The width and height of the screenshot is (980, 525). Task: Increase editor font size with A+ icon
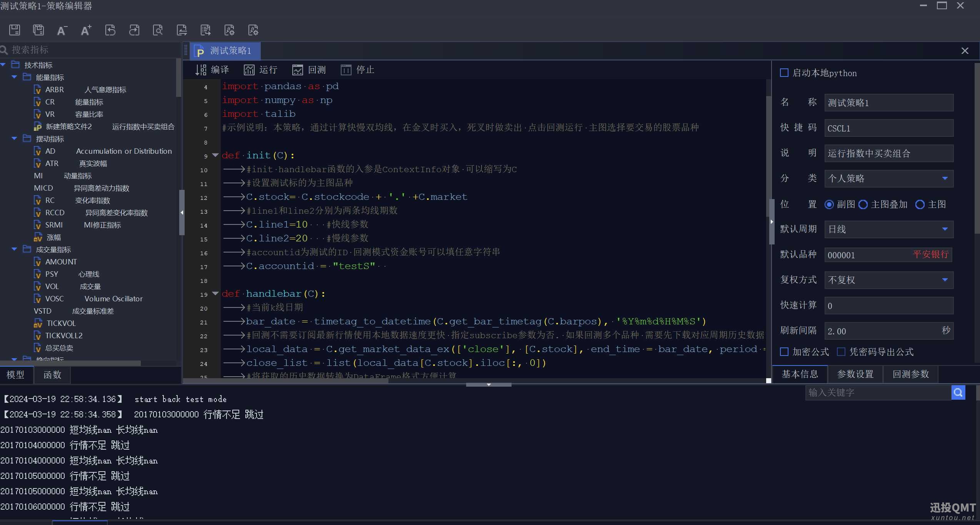click(86, 30)
